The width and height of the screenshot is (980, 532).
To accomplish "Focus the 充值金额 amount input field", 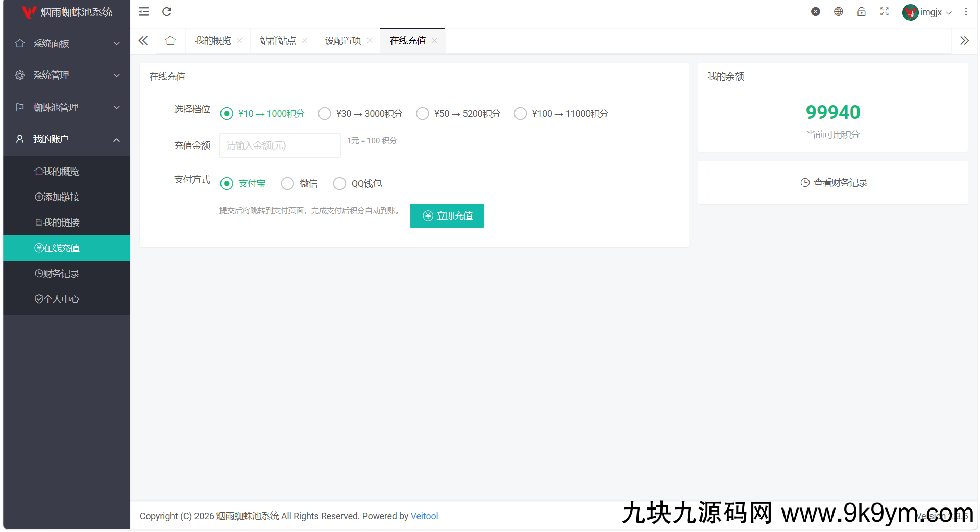I will pos(280,146).
